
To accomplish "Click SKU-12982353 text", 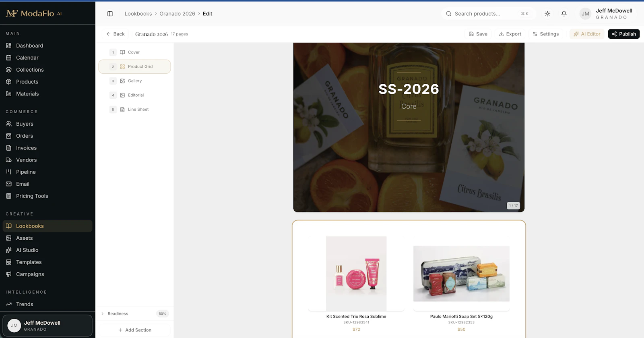I will click(x=461, y=322).
